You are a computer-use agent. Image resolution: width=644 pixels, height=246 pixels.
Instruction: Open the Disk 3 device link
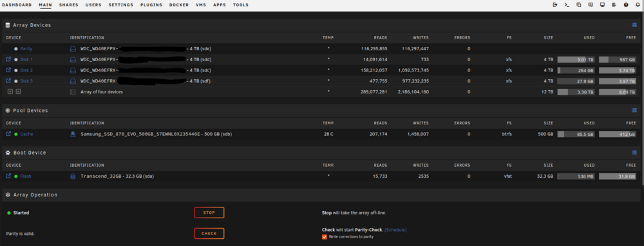pos(26,81)
